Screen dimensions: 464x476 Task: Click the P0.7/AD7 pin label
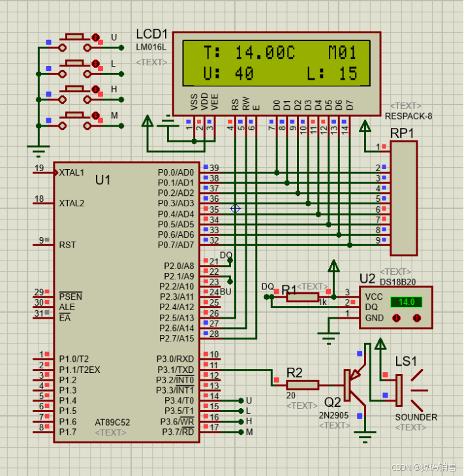(x=176, y=245)
